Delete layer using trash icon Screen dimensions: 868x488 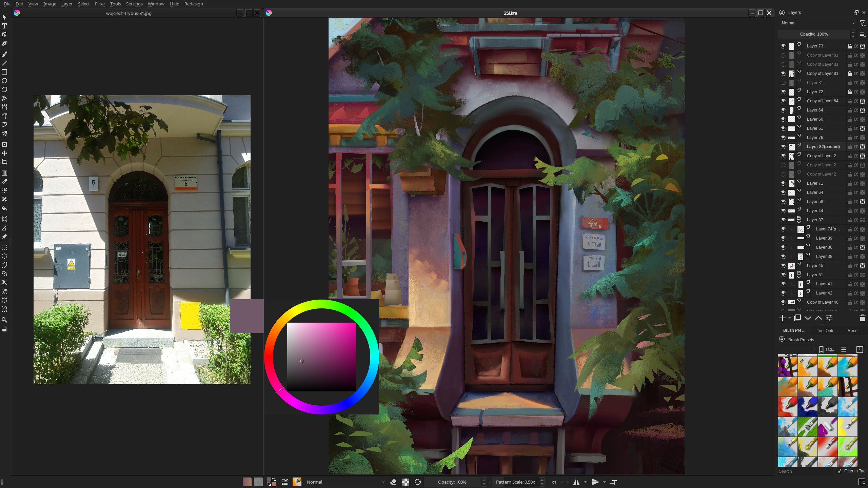[x=862, y=318]
